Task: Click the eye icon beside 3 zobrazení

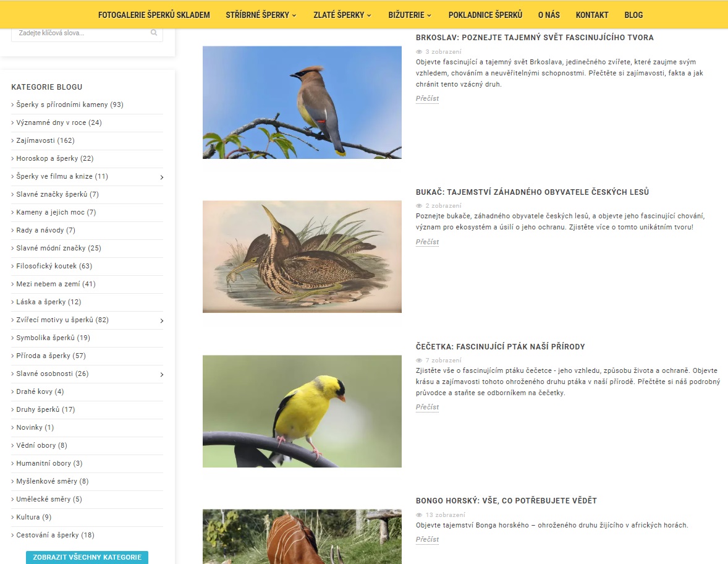Action: pos(419,51)
